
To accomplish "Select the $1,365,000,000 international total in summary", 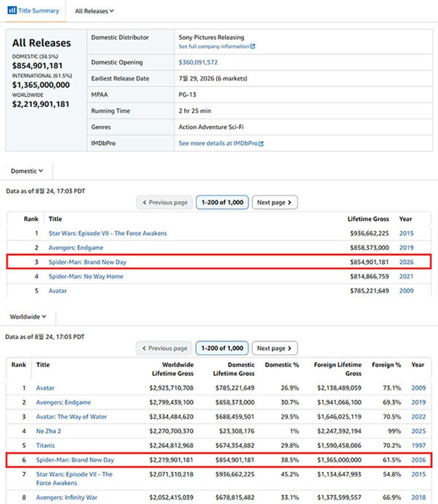I will tap(41, 85).
